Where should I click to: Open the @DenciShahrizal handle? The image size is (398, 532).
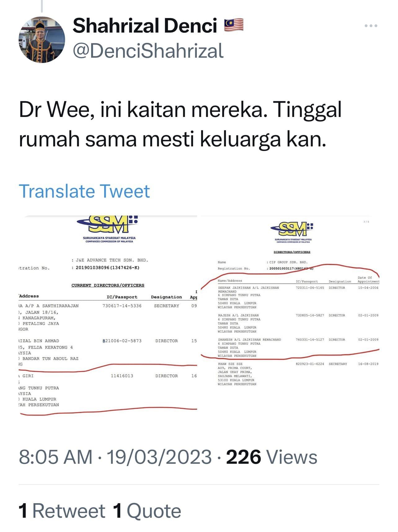148,51
